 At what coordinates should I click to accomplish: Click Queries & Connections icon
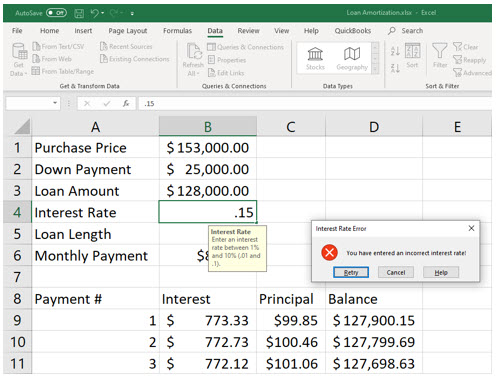(x=211, y=47)
